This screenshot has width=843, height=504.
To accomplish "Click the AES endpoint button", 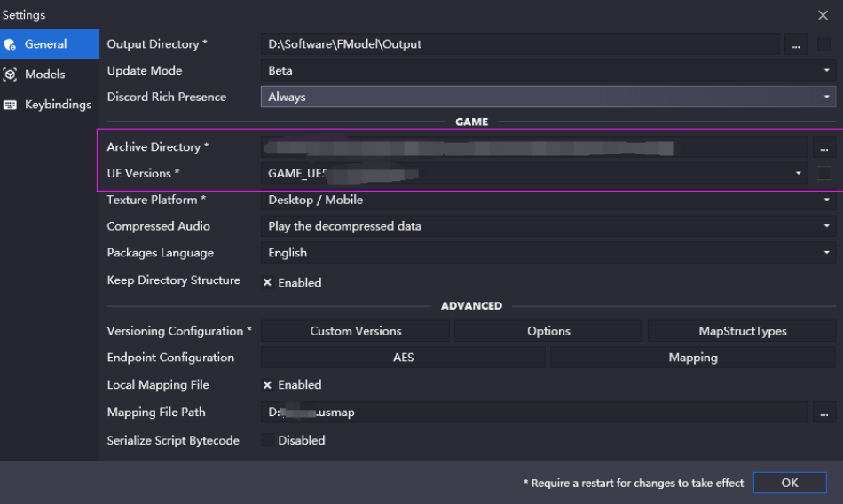I will point(403,358).
